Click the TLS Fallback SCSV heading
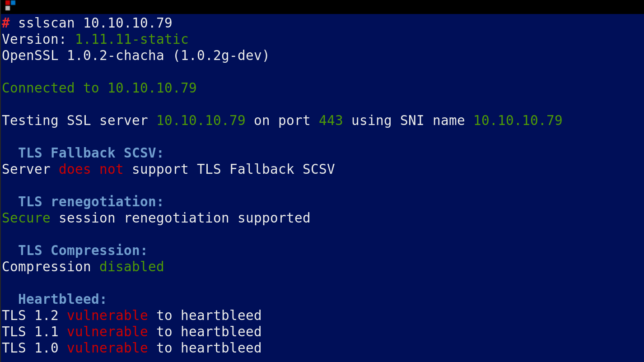The image size is (644, 362). (x=91, y=153)
